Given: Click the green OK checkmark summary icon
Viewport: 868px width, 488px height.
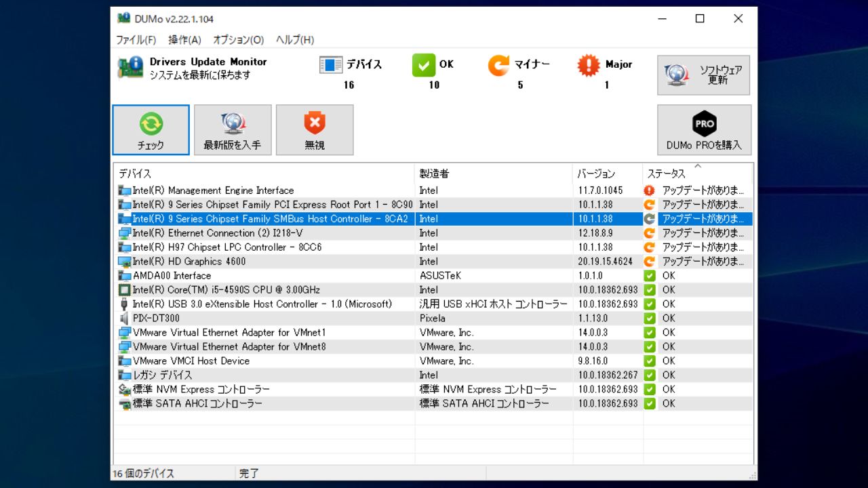Looking at the screenshot, I should click(x=423, y=65).
